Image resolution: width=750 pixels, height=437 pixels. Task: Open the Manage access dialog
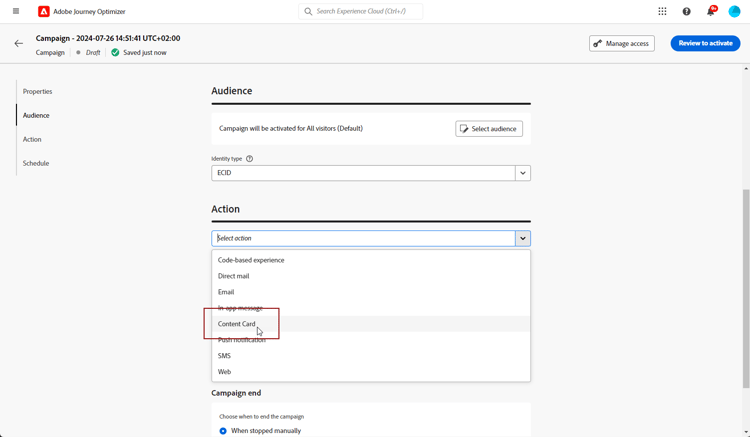tap(621, 43)
